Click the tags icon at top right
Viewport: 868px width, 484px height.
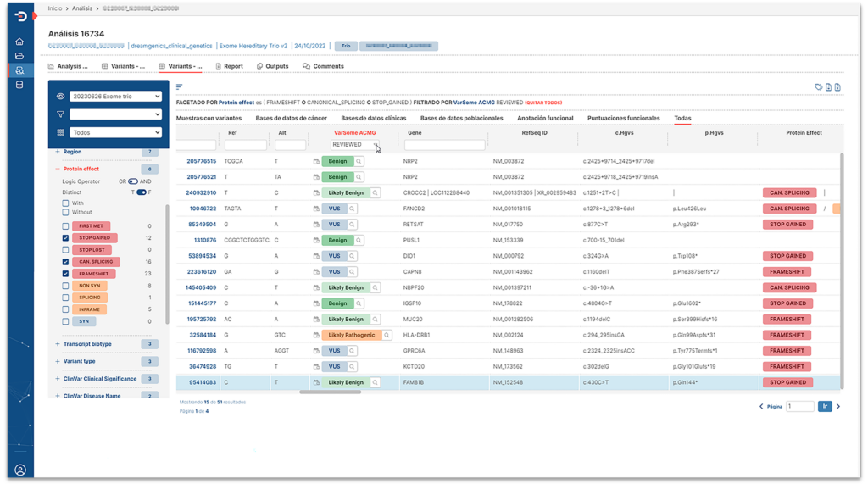pos(818,87)
